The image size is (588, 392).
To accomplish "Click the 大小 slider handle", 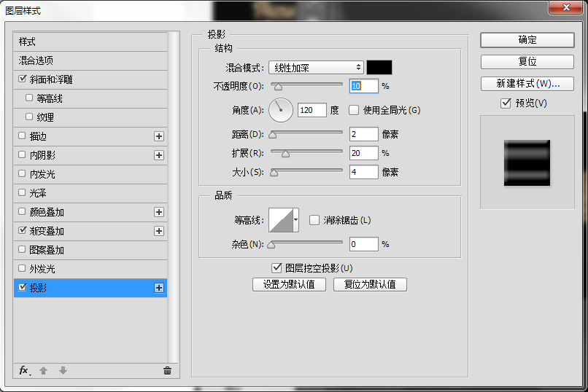I will 274,173.
